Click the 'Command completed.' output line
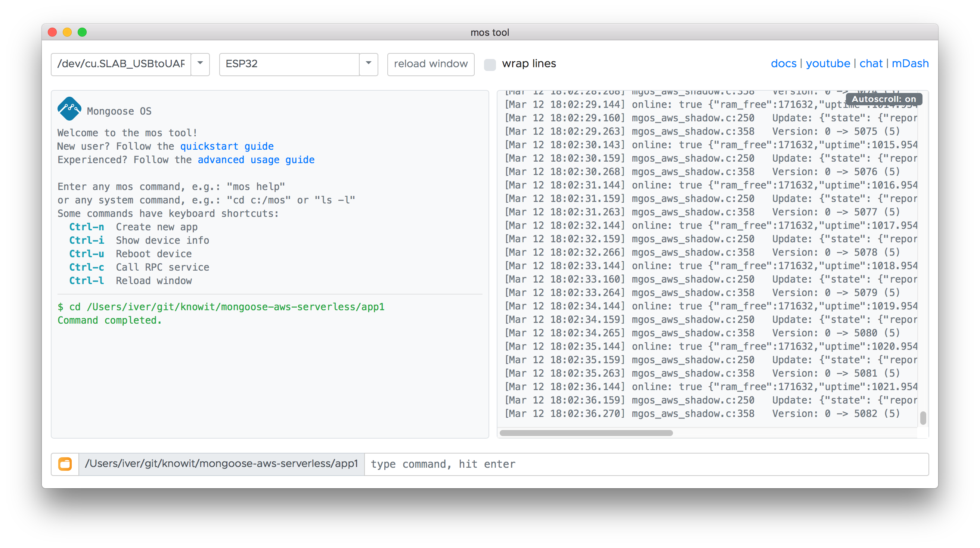This screenshot has height=548, width=980. point(109,320)
